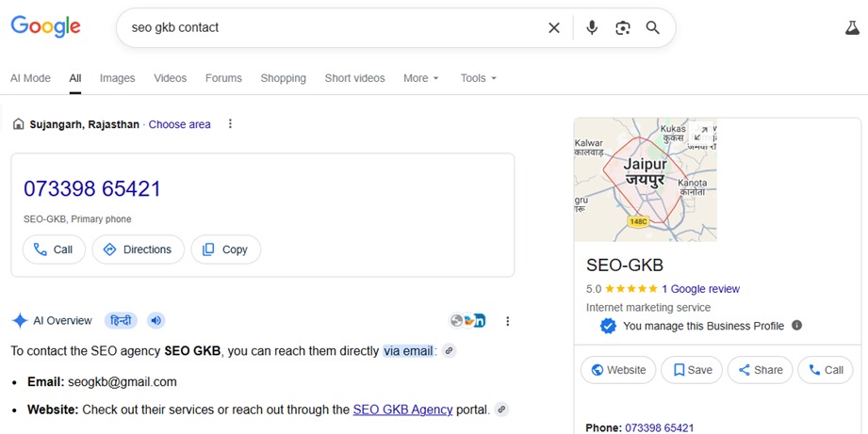
Task: Click the Directions button
Action: 138,249
